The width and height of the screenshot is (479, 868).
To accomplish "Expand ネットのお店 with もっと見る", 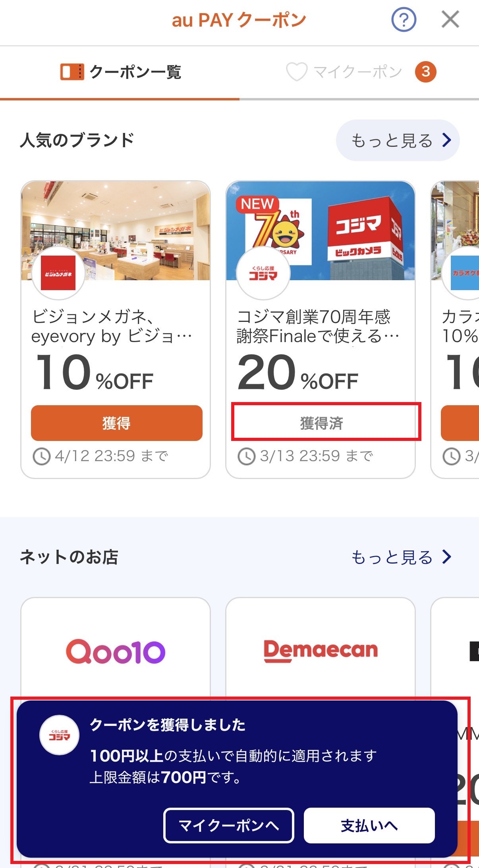I will coord(401,557).
